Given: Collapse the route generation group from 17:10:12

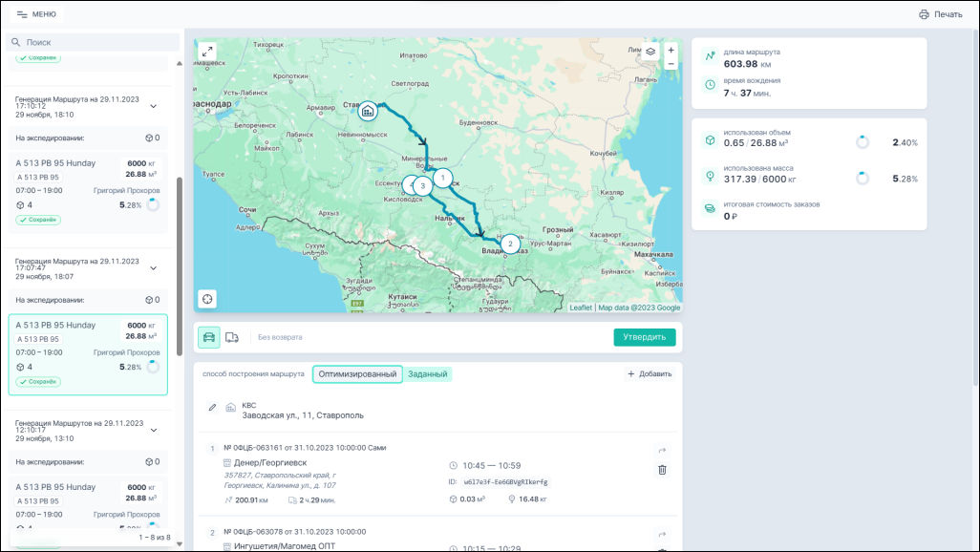Looking at the screenshot, I should 153,106.
